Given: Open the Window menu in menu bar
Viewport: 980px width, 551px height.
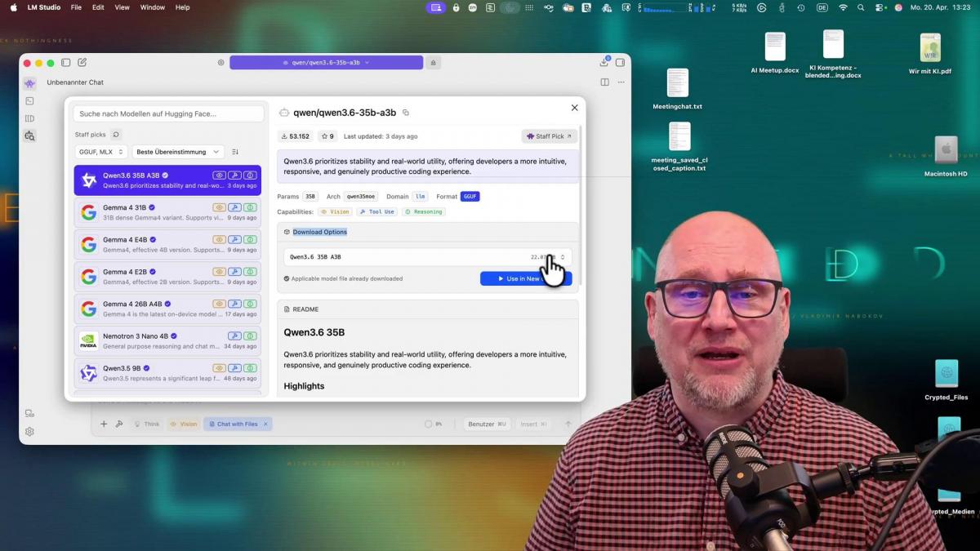Looking at the screenshot, I should 152,7.
